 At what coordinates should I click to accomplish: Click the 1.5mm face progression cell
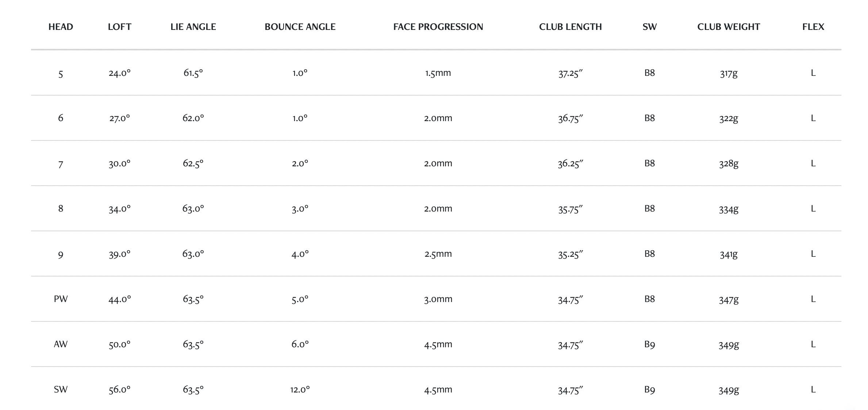pyautogui.click(x=438, y=73)
